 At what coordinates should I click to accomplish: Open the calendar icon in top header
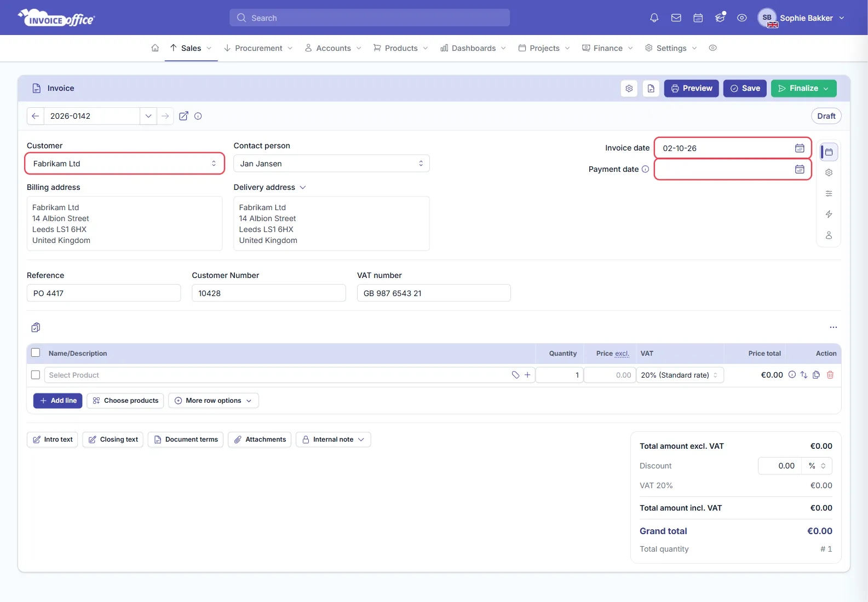point(698,18)
